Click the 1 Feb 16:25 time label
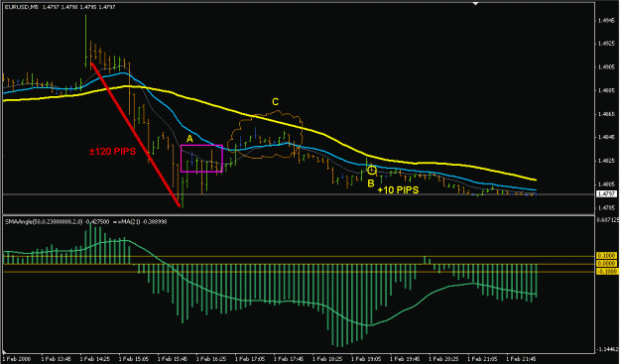This screenshot has width=620, height=364. click(x=210, y=359)
